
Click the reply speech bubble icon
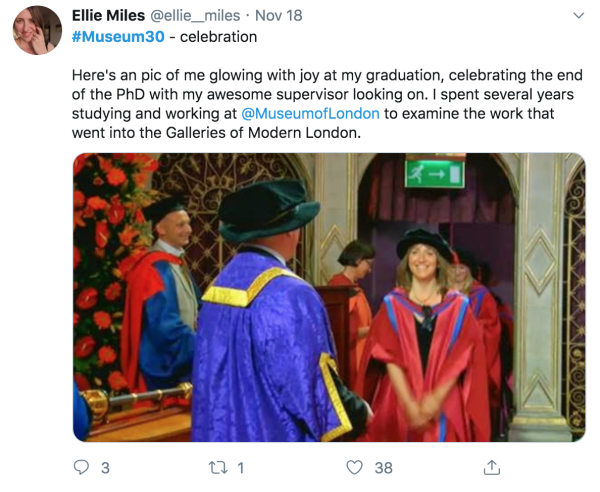pos(82,467)
